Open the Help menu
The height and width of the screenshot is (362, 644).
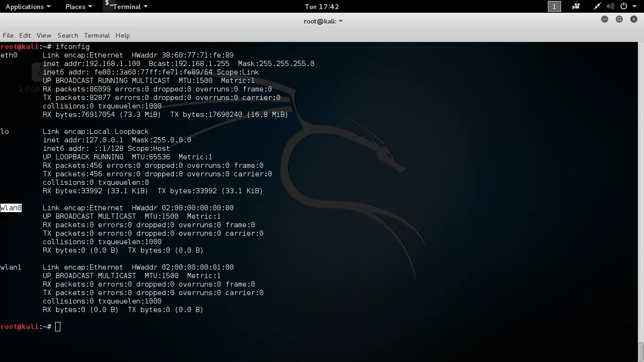coord(123,35)
